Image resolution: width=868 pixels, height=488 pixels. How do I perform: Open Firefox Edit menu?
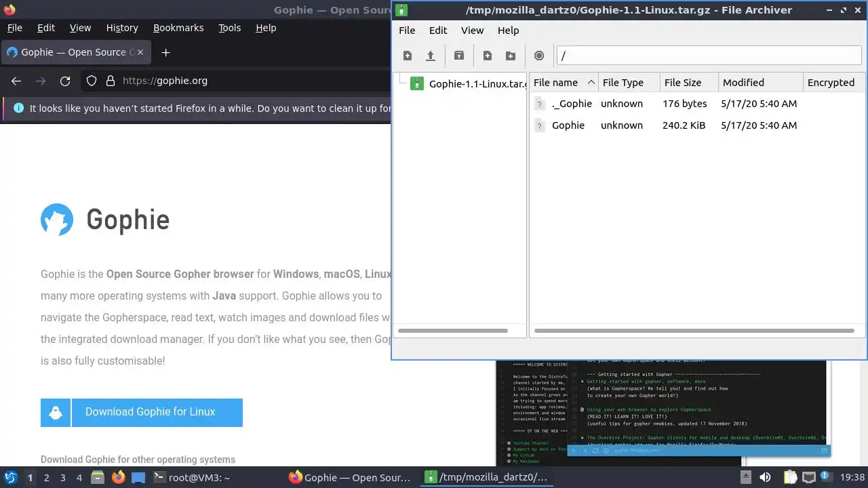coord(46,28)
